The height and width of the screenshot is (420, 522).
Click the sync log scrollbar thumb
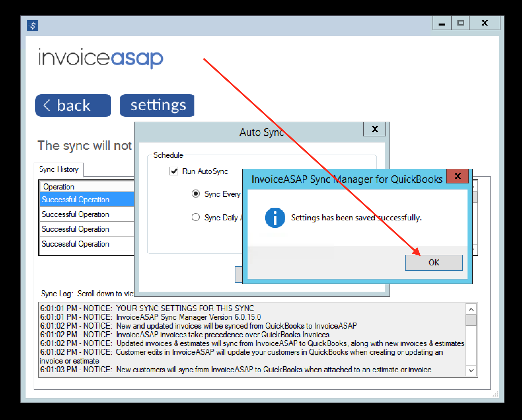click(x=471, y=320)
